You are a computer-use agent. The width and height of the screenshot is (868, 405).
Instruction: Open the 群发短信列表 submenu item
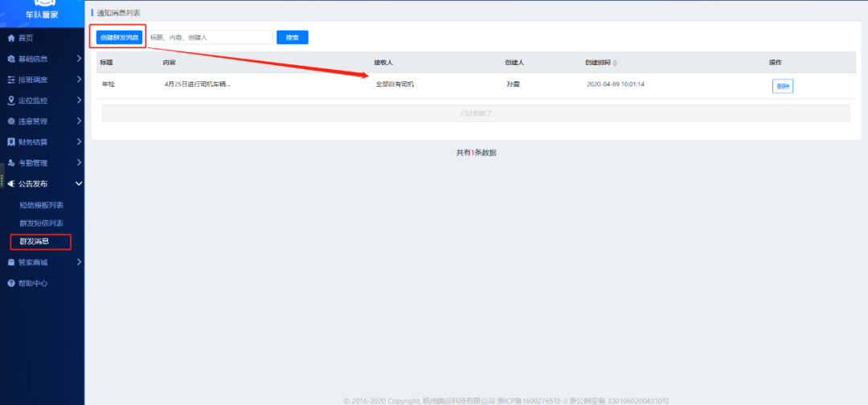coord(41,223)
